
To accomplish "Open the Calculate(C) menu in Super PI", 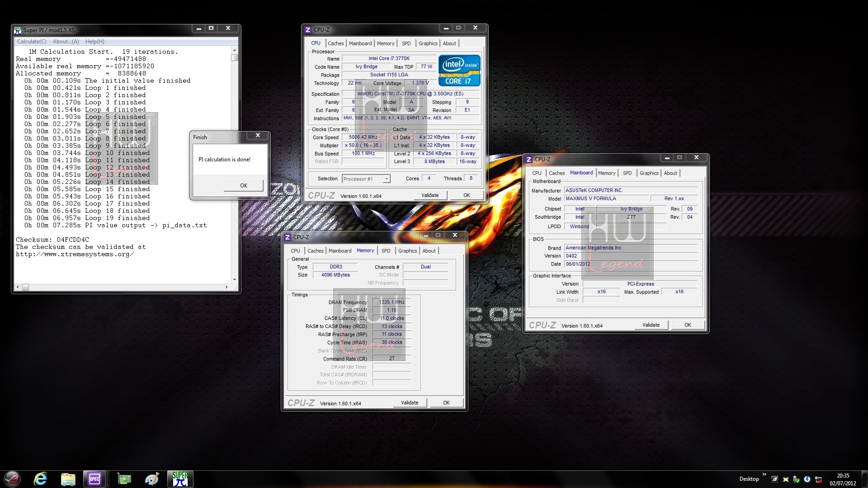I will coord(32,42).
